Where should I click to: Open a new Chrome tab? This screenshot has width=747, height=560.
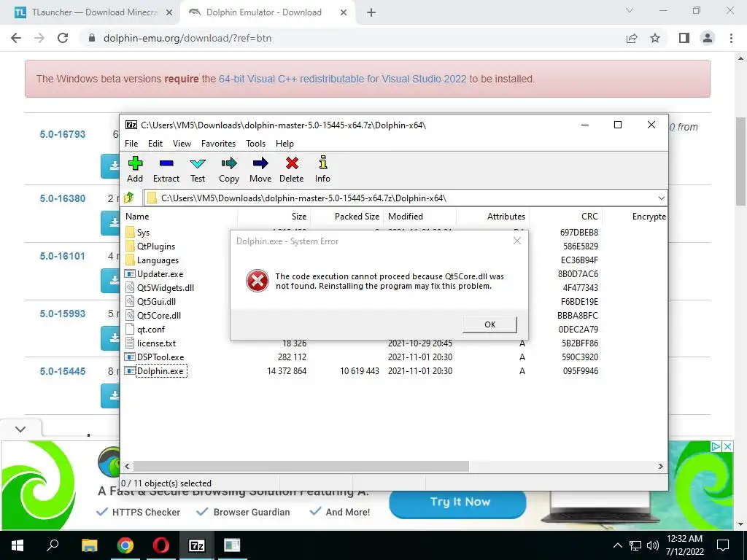point(371,13)
